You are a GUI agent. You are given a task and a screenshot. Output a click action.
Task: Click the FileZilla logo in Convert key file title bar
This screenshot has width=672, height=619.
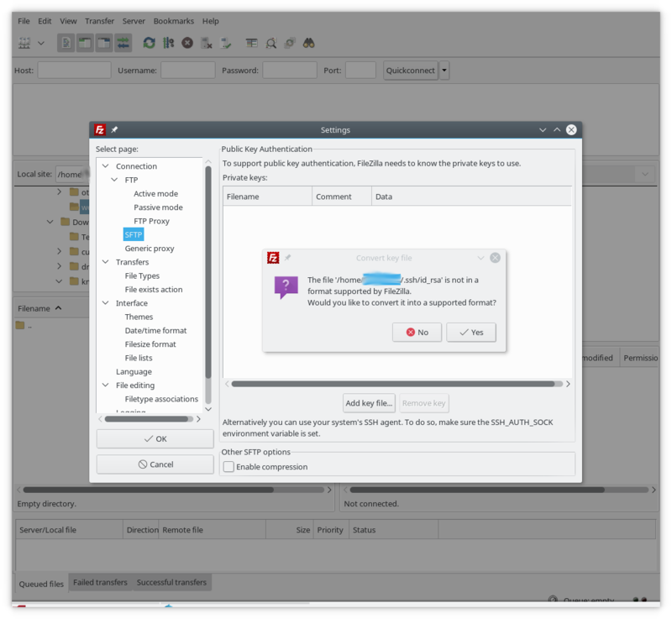click(x=273, y=258)
